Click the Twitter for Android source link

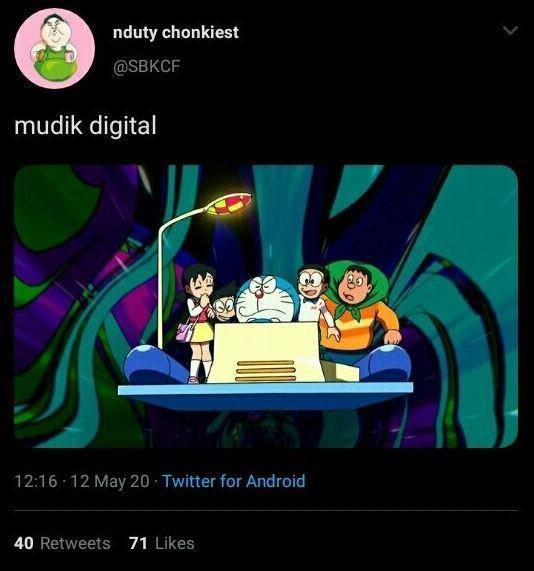pyautogui.click(x=233, y=481)
